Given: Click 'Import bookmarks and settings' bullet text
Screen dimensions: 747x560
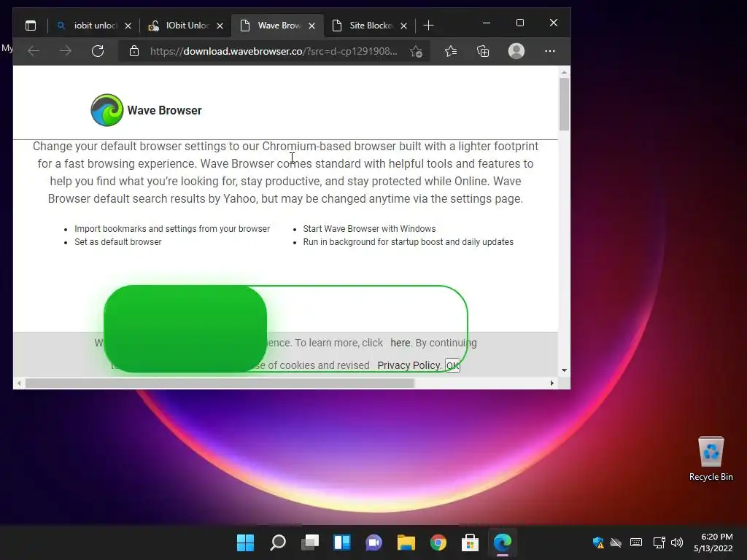Looking at the screenshot, I should coord(172,229).
